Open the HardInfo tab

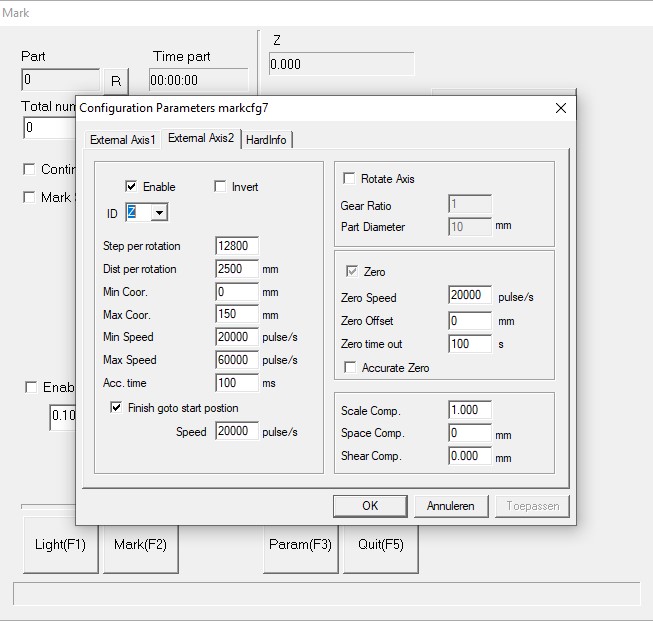click(265, 140)
